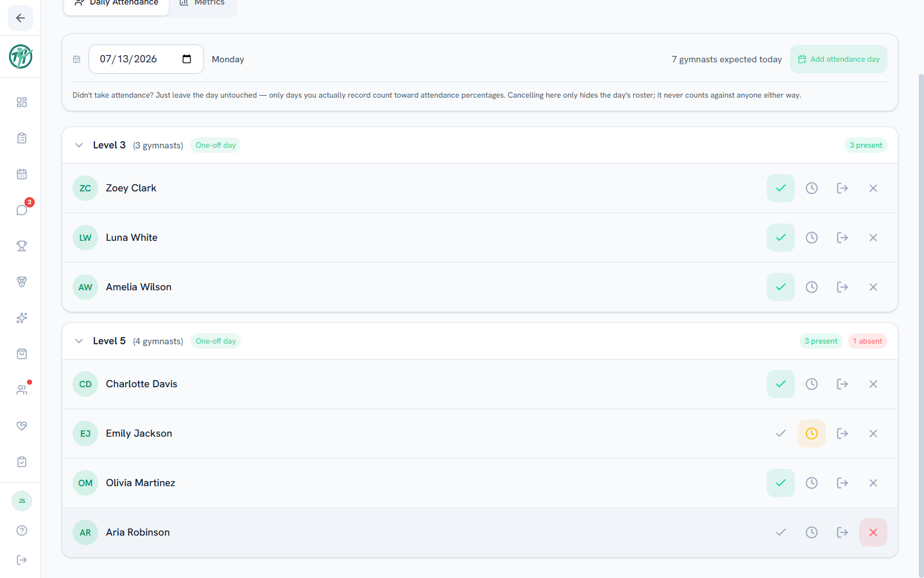Mark Luna White as absent

(873, 238)
